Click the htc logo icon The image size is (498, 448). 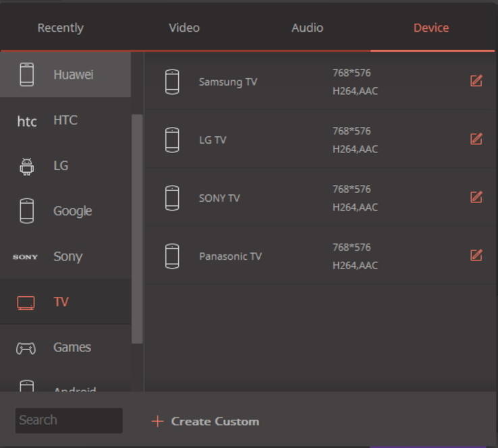27,121
